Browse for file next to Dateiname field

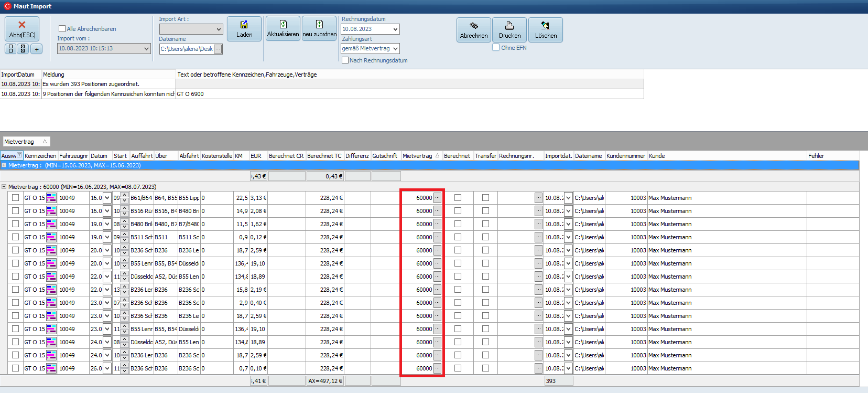tap(218, 49)
